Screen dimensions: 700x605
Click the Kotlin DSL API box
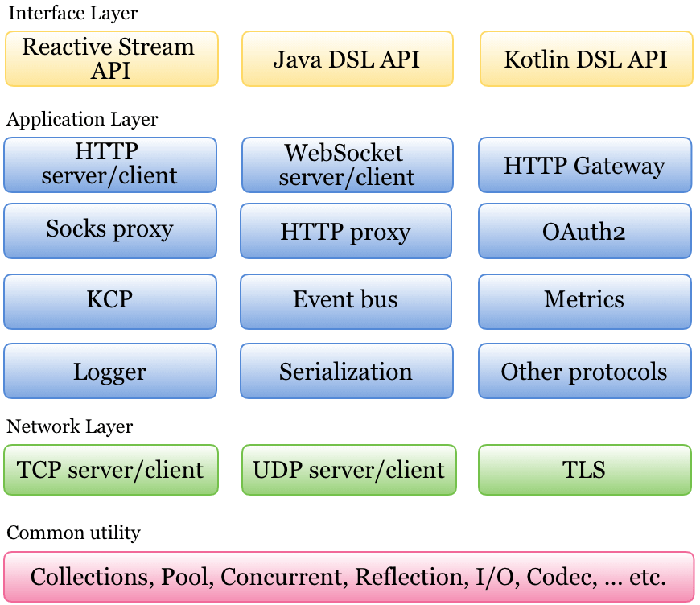pos(586,59)
